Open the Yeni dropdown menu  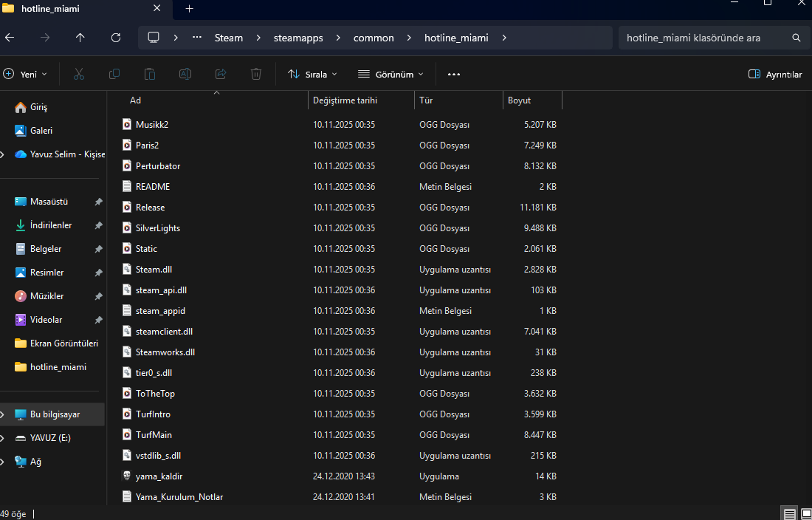click(25, 74)
